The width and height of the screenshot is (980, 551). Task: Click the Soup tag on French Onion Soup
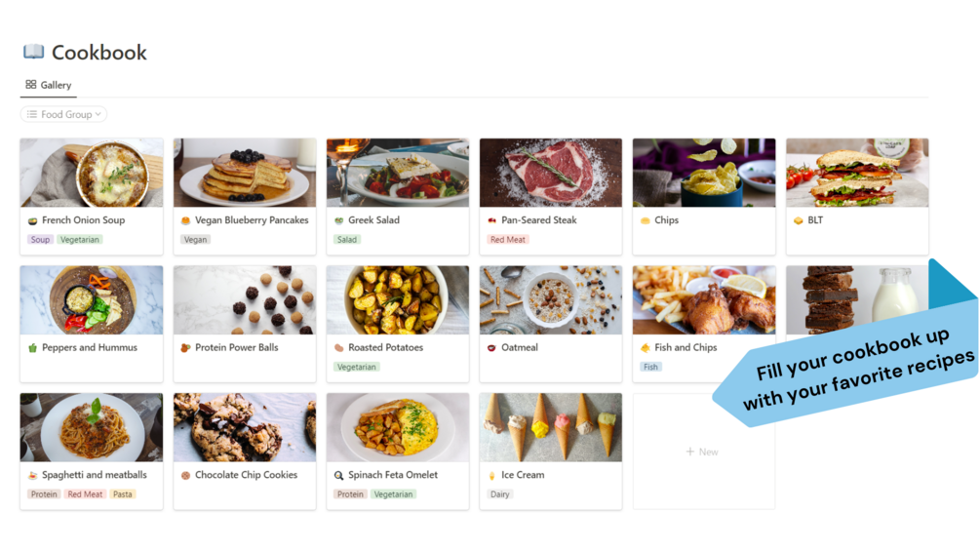(x=40, y=239)
